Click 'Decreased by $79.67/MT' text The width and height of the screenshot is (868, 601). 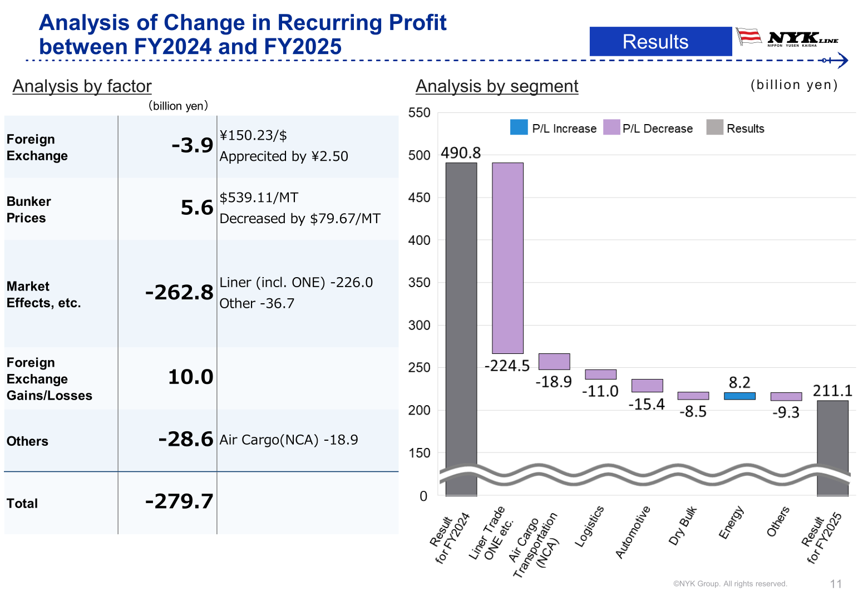[x=300, y=219]
